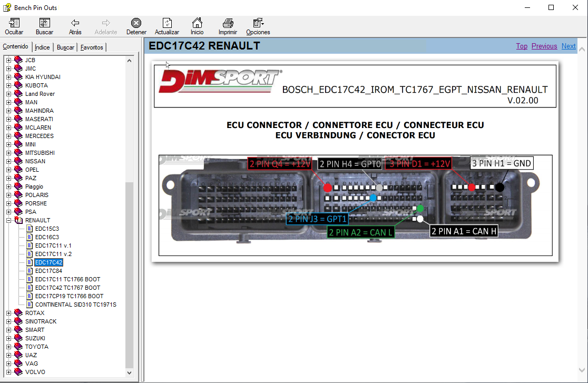Click the document icon for CONTINENTAL SID310 TC1971S
The height and width of the screenshot is (383, 588).
click(30, 305)
